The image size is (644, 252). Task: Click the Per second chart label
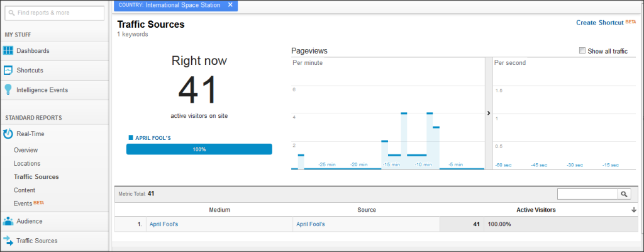[x=509, y=63]
